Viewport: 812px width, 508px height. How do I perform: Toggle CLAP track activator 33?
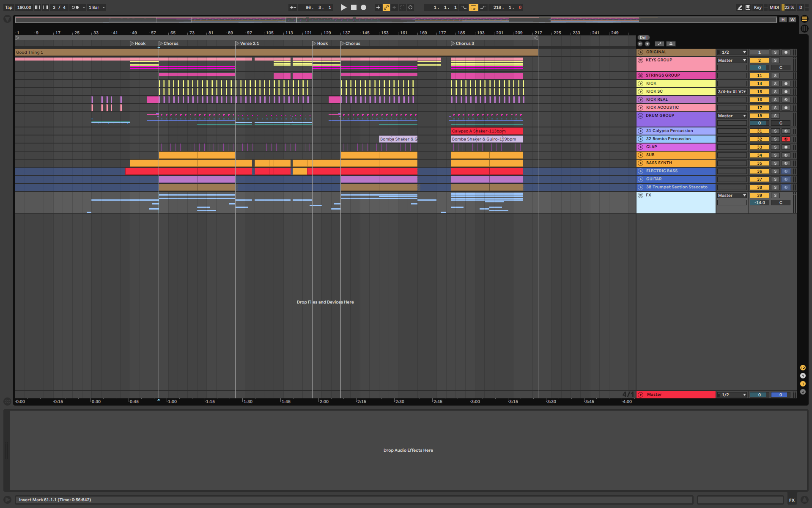[759, 147]
